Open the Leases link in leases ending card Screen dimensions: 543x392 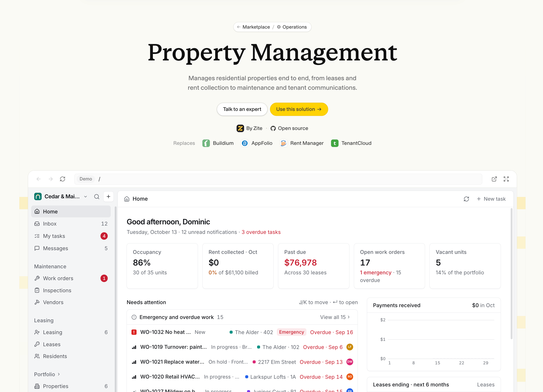pos(486,385)
